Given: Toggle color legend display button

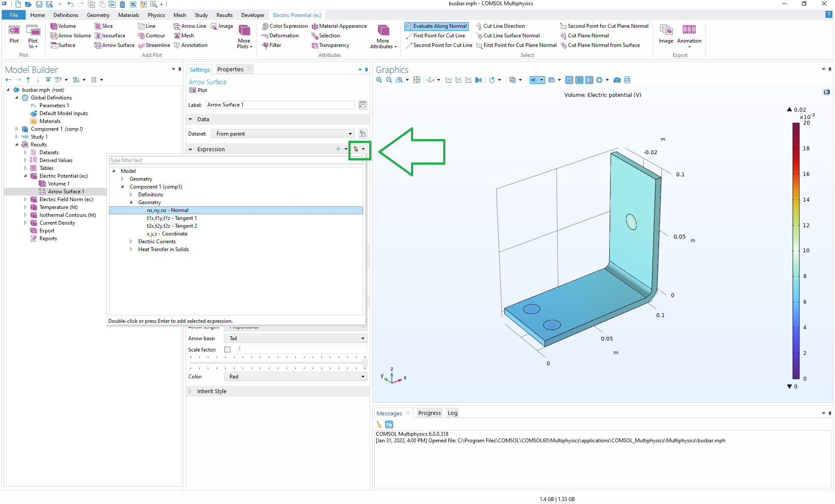Looking at the screenshot, I should click(x=589, y=80).
